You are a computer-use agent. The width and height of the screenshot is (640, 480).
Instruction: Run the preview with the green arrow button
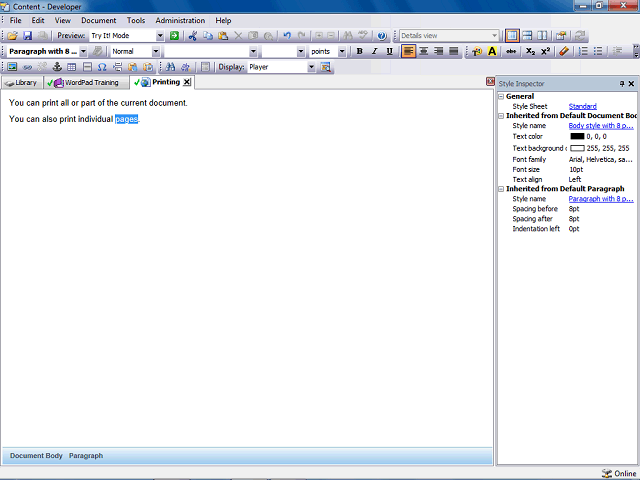point(174,36)
